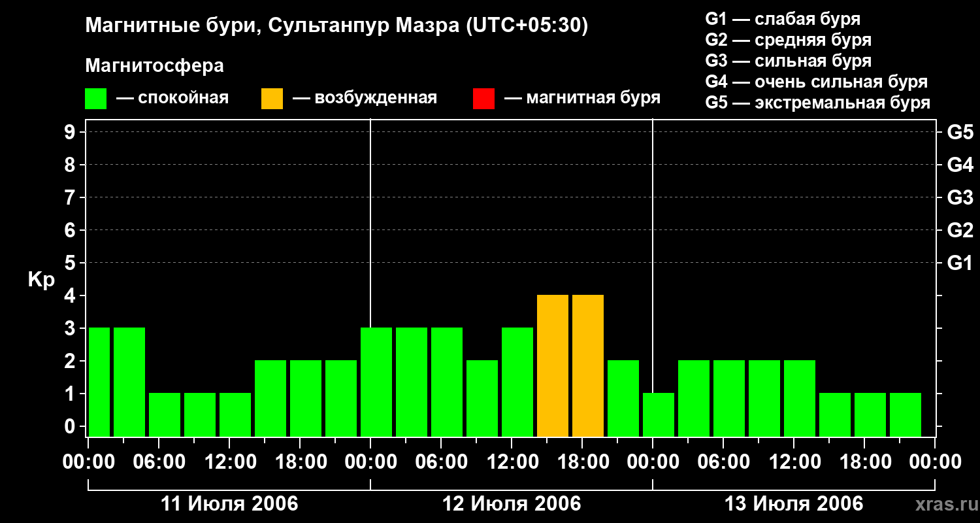Image resolution: width=980 pixels, height=523 pixels.
Task: Select the 'G3 — сильная буря' description line
Action: (789, 60)
